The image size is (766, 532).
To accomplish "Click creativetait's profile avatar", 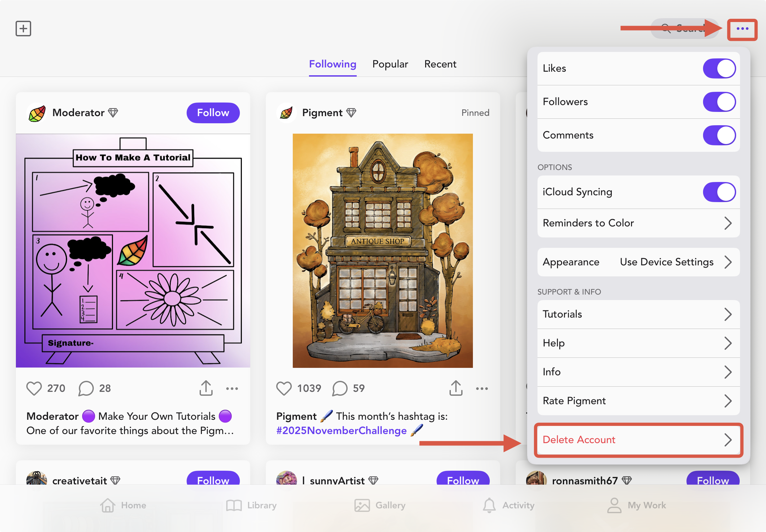I will [x=37, y=478].
